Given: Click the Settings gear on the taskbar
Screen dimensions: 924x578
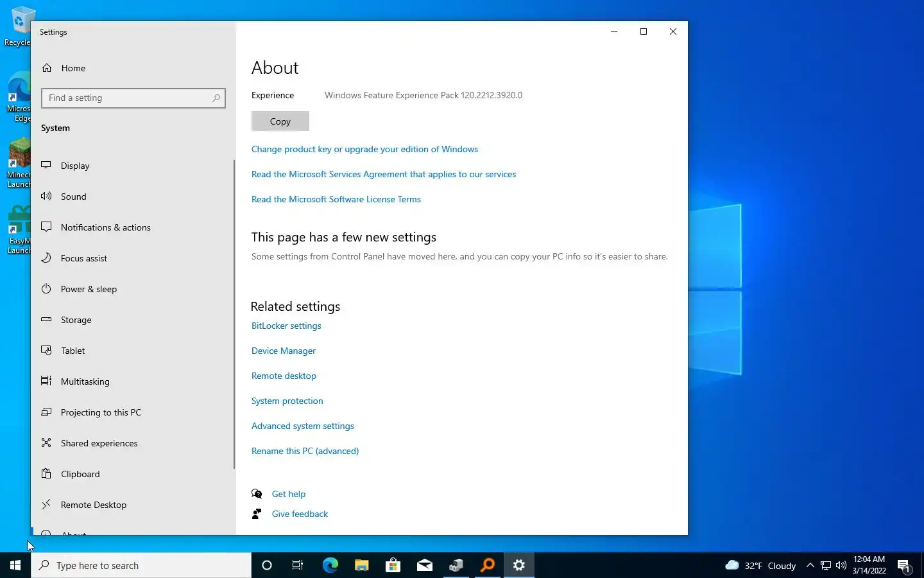Looking at the screenshot, I should coord(519,565).
